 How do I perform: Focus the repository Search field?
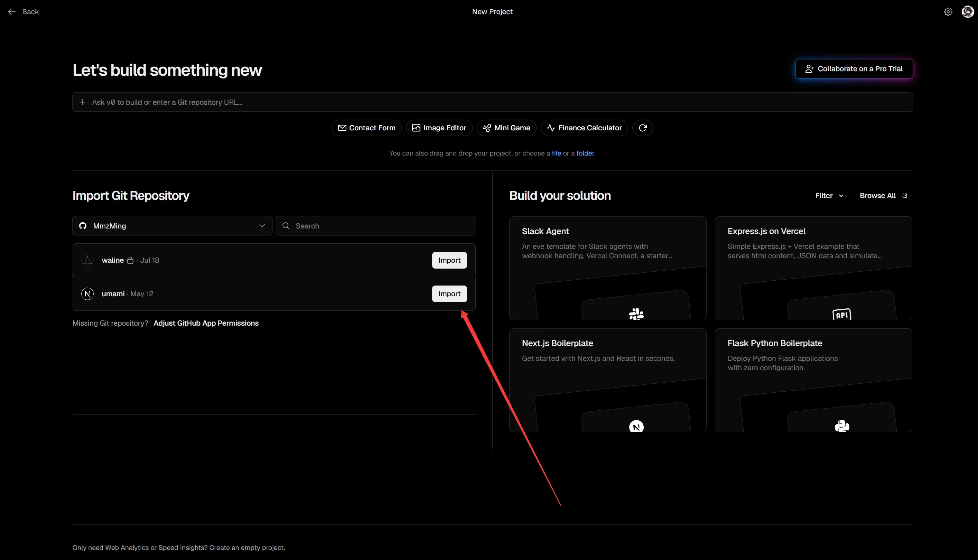376,226
